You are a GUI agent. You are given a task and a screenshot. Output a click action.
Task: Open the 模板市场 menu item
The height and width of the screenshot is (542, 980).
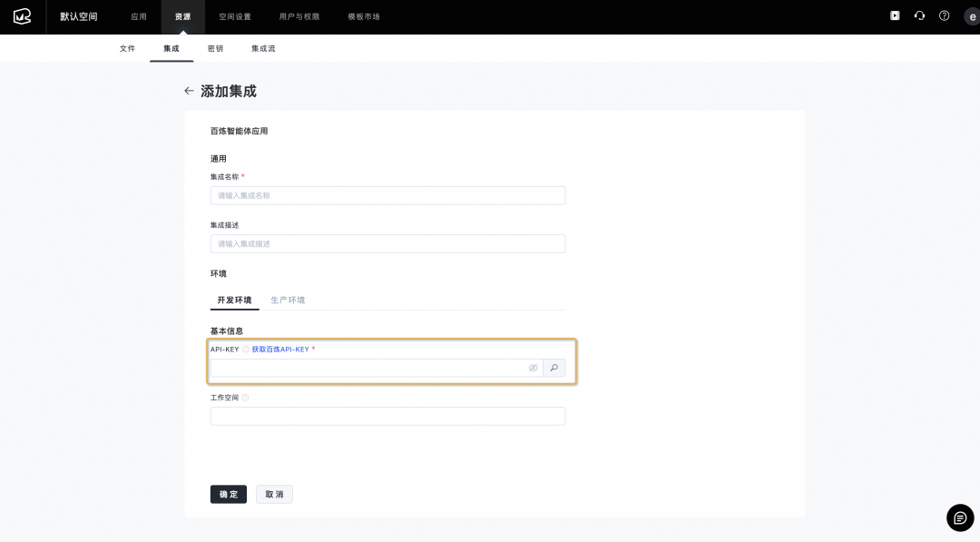tap(362, 16)
